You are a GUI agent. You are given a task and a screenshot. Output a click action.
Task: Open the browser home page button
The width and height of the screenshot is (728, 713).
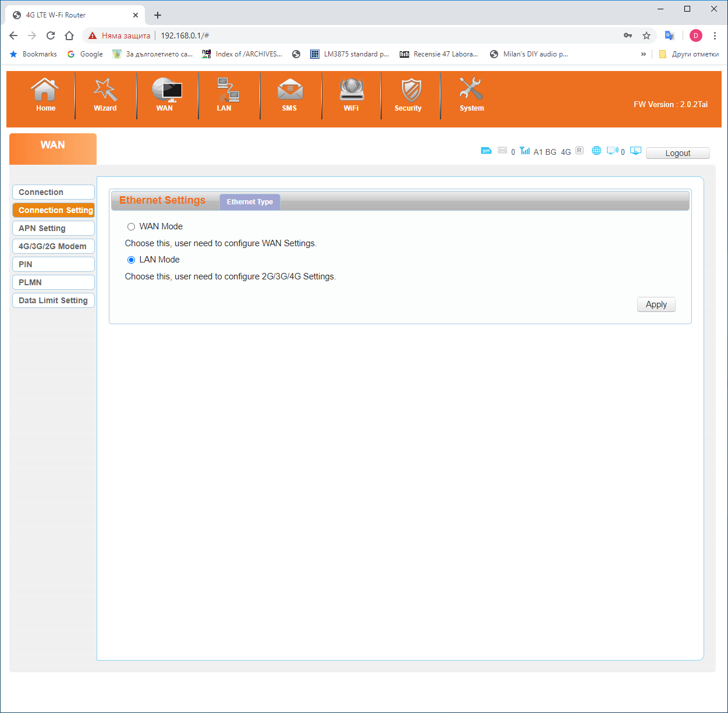69,36
